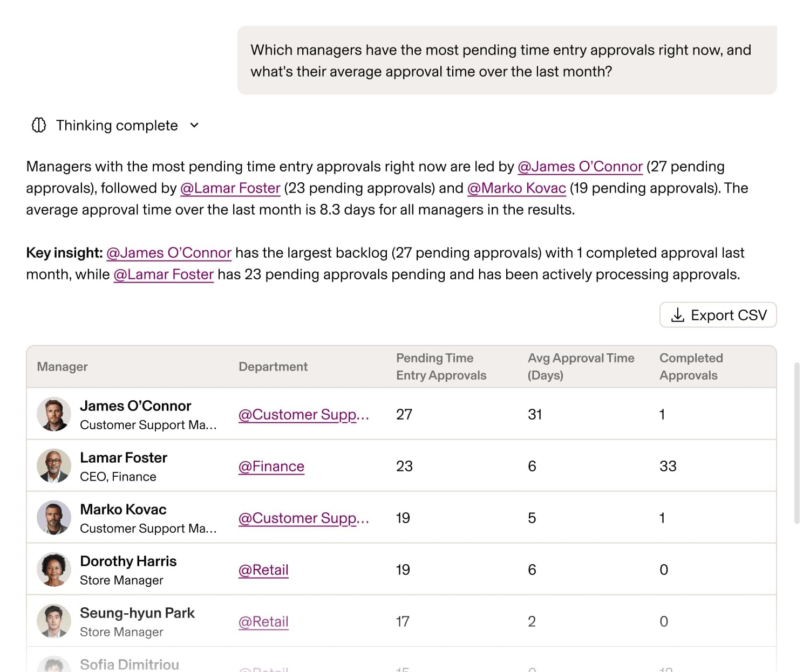Viewport: 803px width, 672px height.
Task: Click Store Manager under Dorothy Harris
Action: coord(121,580)
